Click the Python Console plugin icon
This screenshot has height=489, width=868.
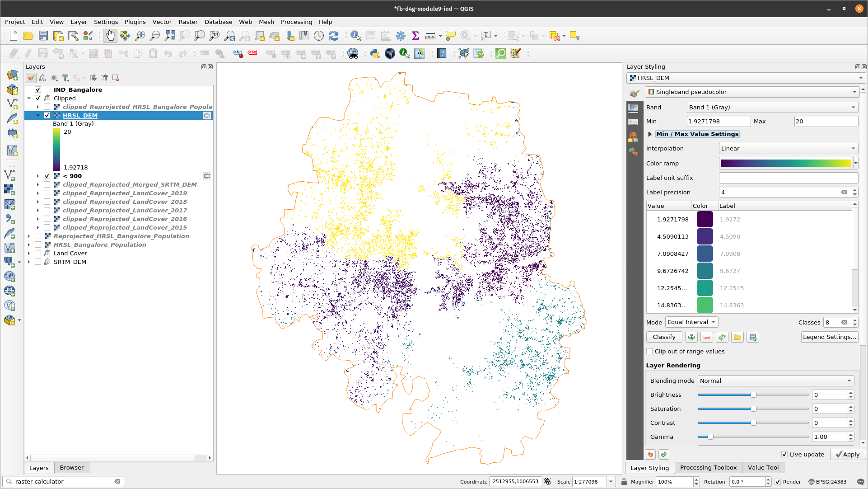(374, 54)
